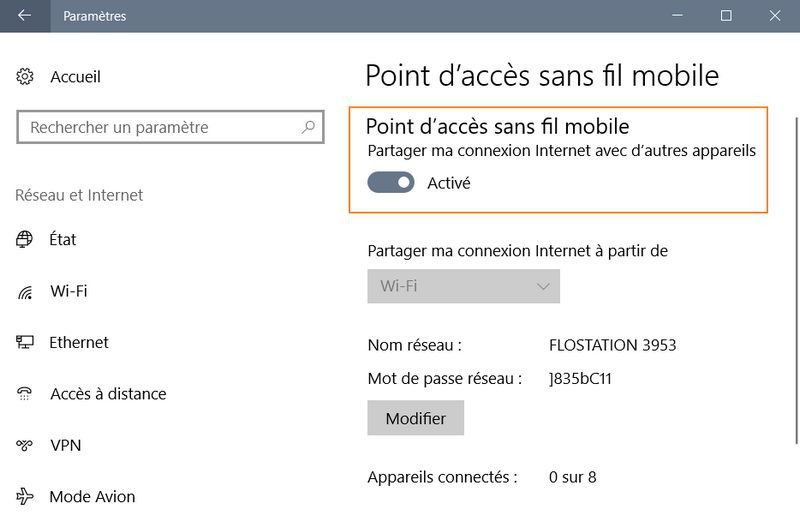Viewport: 800px width, 516px height.
Task: Click the back arrow in title bar
Action: tap(24, 16)
